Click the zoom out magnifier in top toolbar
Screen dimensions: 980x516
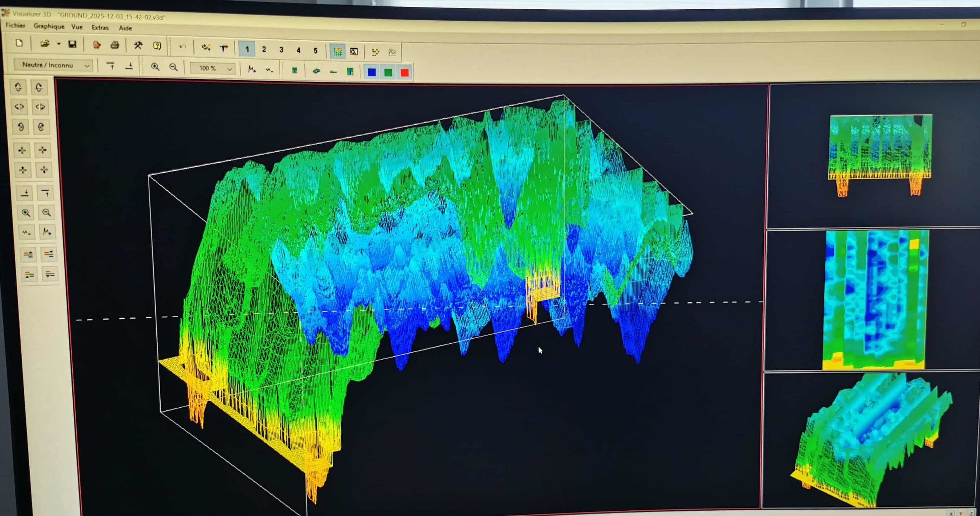173,67
